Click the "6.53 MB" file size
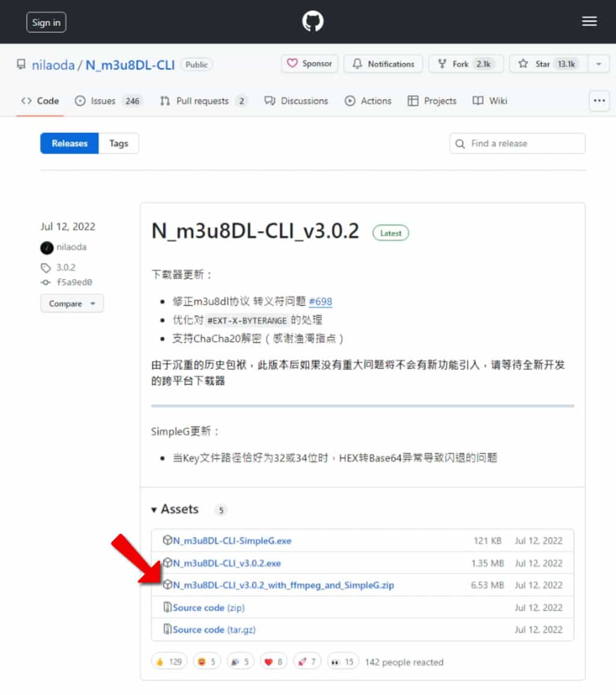Image resolution: width=616 pixels, height=695 pixels. click(487, 585)
